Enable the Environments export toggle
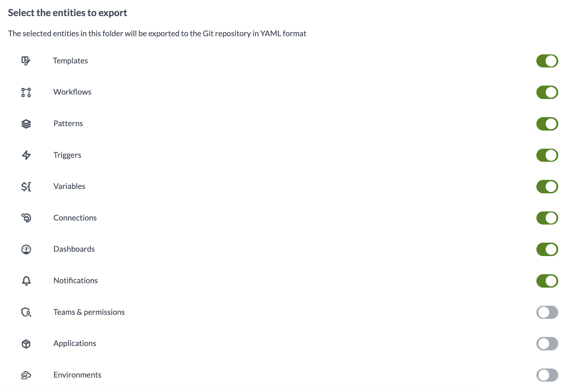Screen dimensions: 571x392 coord(547,375)
